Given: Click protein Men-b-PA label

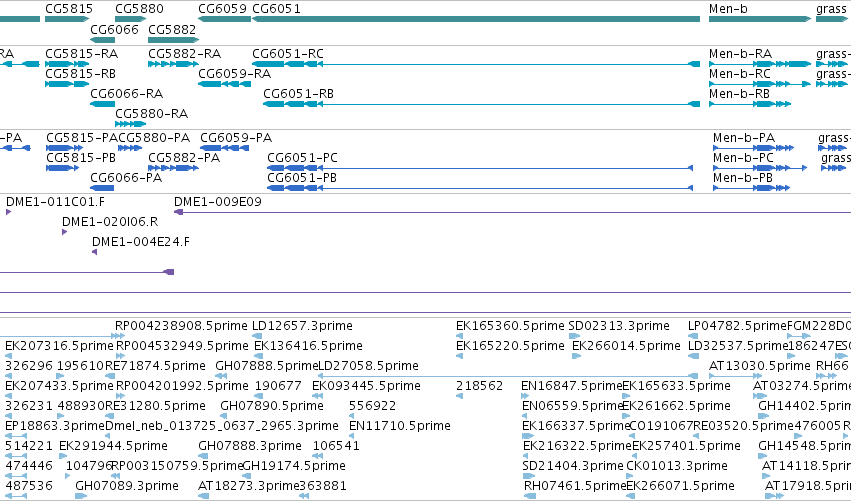Looking at the screenshot, I should (744, 138).
